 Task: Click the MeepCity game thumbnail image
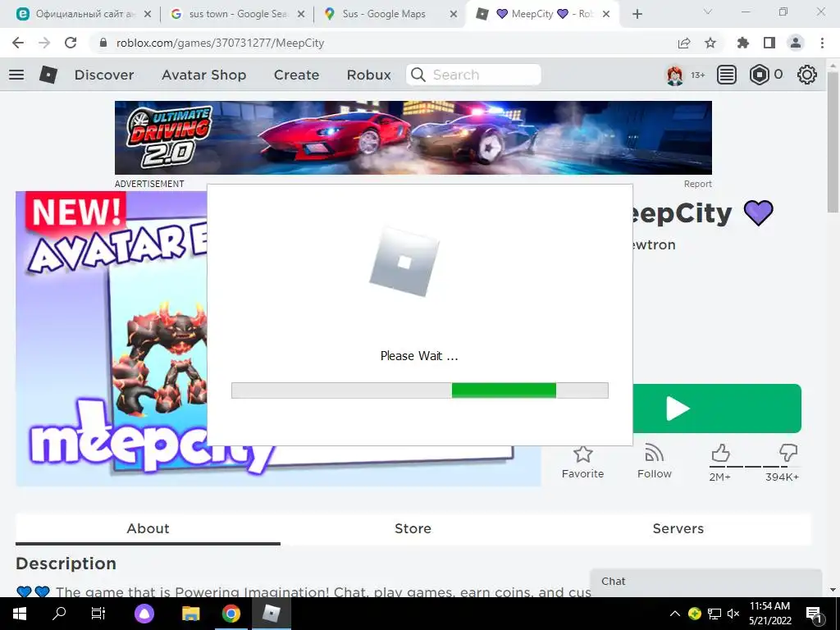point(112,339)
